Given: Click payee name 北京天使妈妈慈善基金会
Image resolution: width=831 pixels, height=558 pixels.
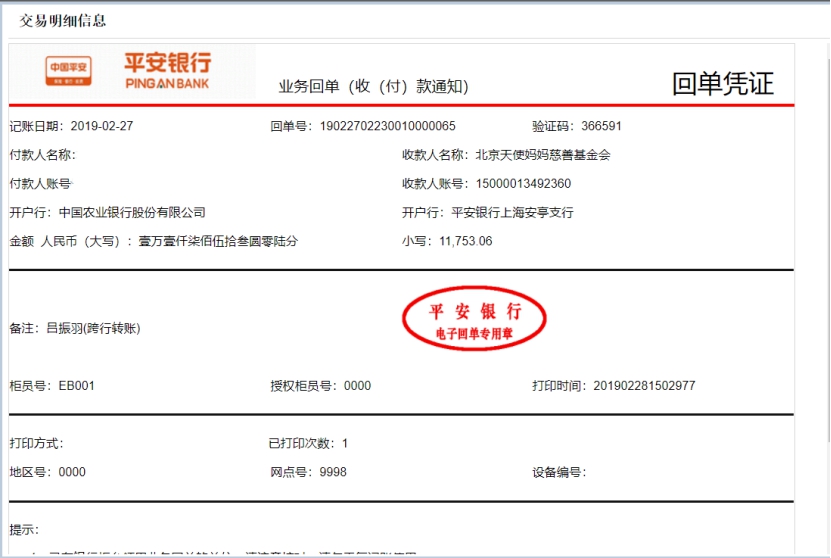Looking at the screenshot, I should (x=543, y=155).
